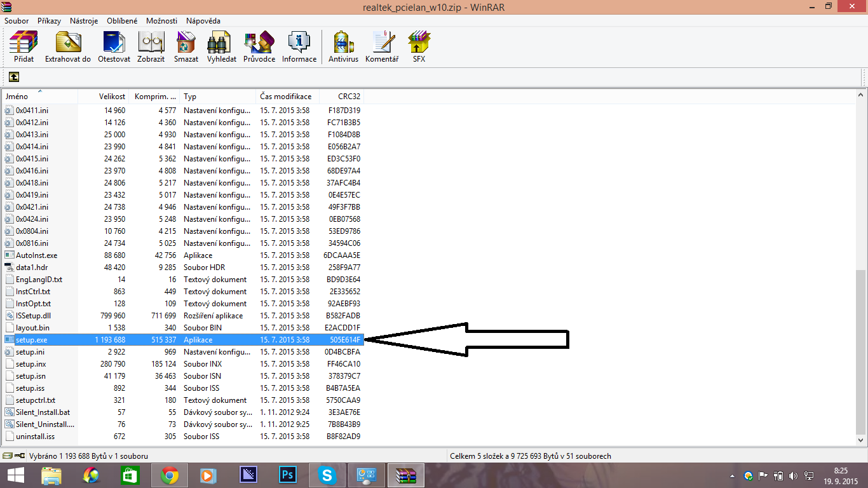Open Google Chrome from the taskbar
868x488 pixels.
(169, 475)
